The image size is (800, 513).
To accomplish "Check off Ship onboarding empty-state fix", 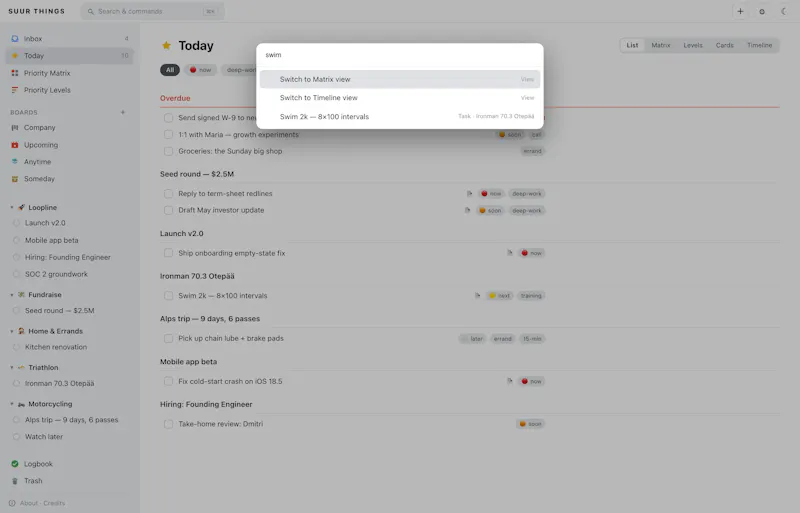I will pos(168,253).
